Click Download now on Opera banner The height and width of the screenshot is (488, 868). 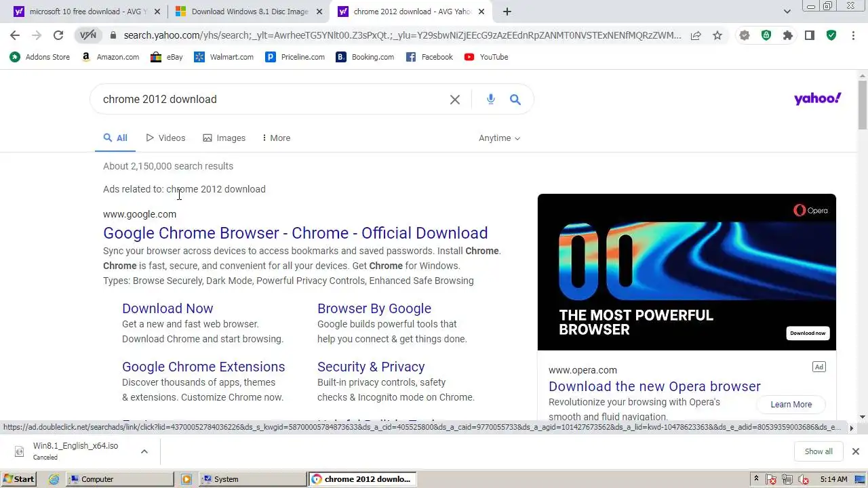pyautogui.click(x=808, y=333)
